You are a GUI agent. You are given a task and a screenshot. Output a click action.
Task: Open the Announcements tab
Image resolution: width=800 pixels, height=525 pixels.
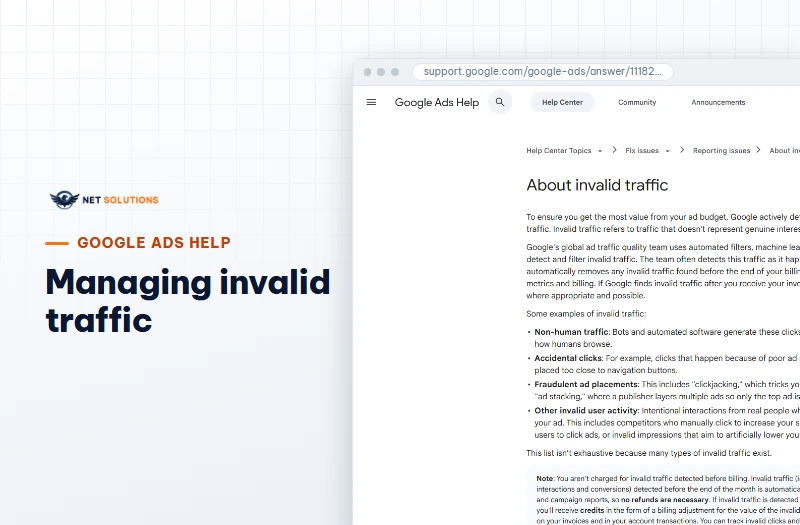(x=718, y=102)
